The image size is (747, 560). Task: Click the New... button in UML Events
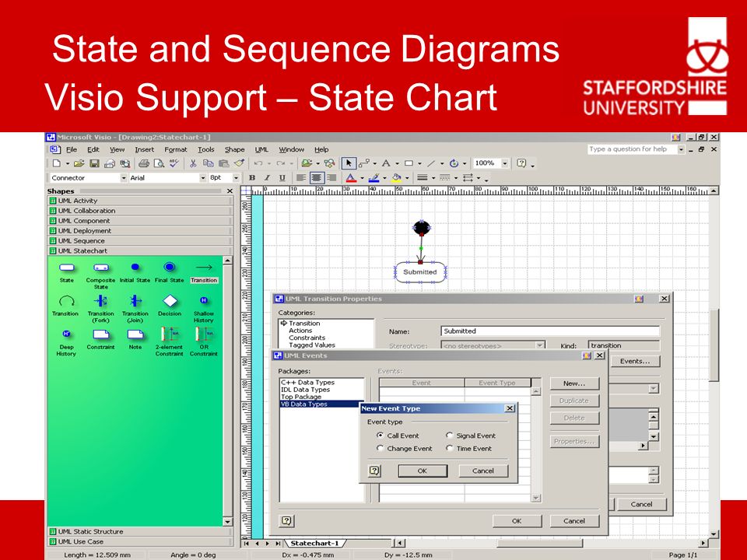coord(574,383)
